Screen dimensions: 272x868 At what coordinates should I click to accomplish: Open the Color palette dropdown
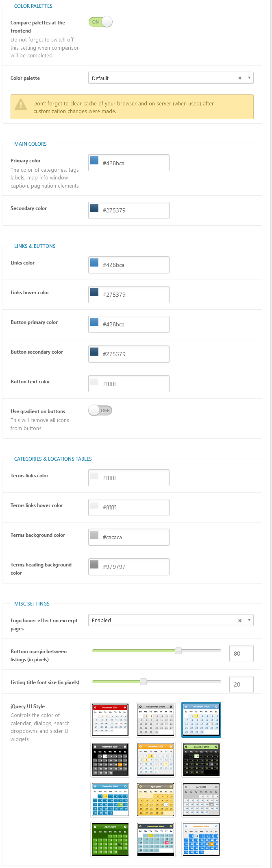tap(171, 78)
